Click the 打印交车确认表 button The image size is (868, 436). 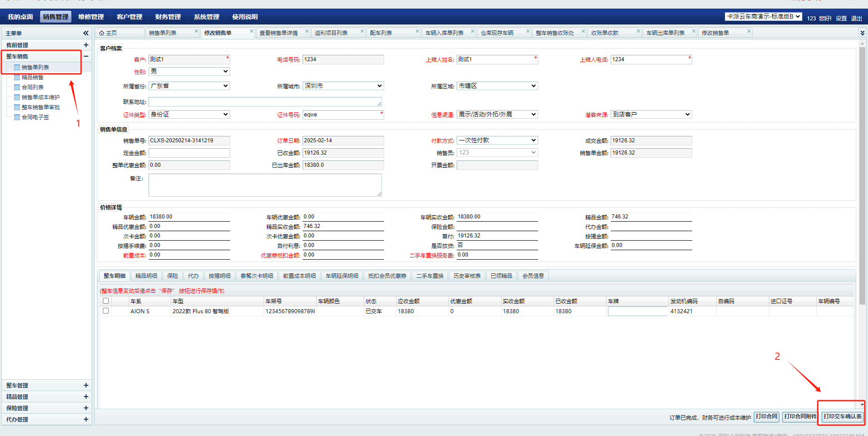coord(842,417)
